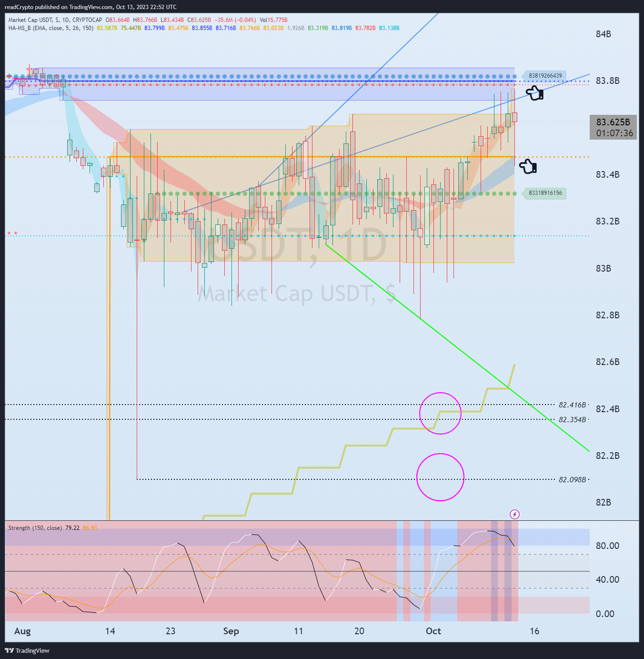The image size is (644, 659).
Task: Click the close value C83.625B in the legend
Action: (199, 20)
